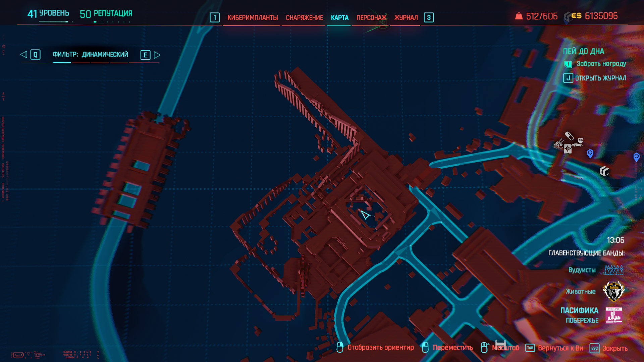Click the next menu key hint 3
Screen dimensions: 644x362
429,17
